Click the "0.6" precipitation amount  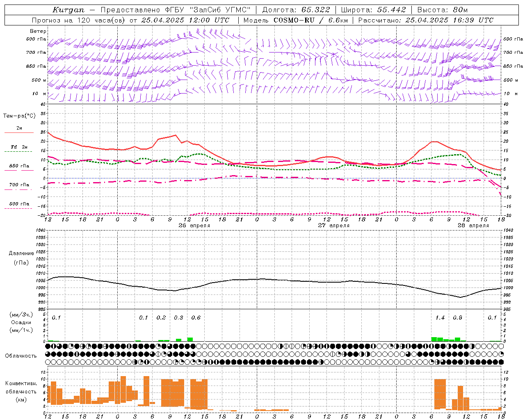point(196,318)
